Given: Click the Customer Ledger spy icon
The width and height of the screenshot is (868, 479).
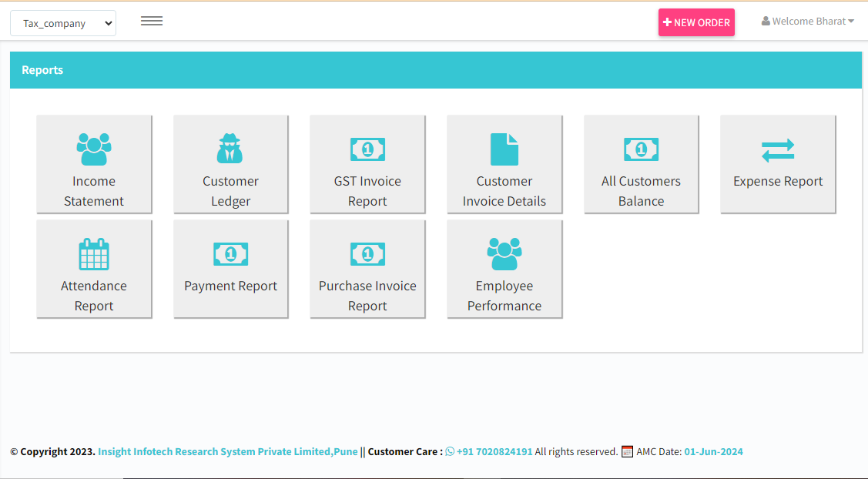Looking at the screenshot, I should coord(230,149).
